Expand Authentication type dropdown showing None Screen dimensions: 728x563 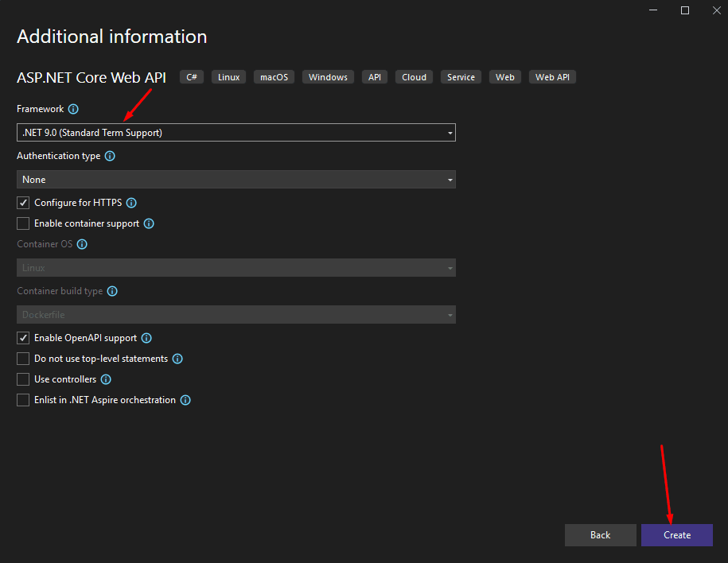point(236,180)
